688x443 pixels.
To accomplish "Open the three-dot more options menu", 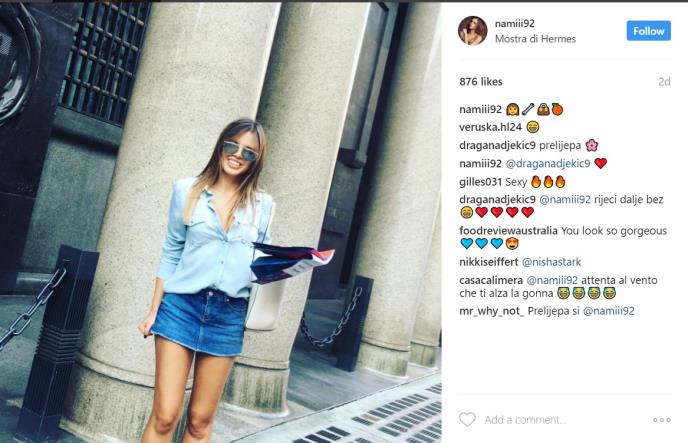I will click(x=662, y=420).
